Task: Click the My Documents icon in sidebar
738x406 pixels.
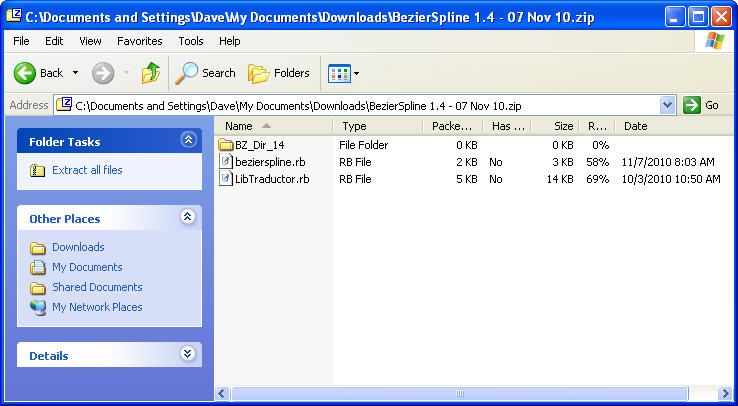Action: tap(38, 268)
